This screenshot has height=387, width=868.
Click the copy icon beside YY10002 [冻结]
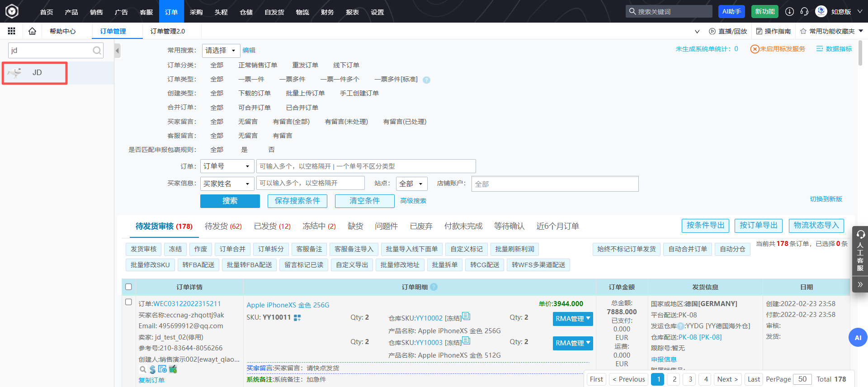[x=466, y=316]
